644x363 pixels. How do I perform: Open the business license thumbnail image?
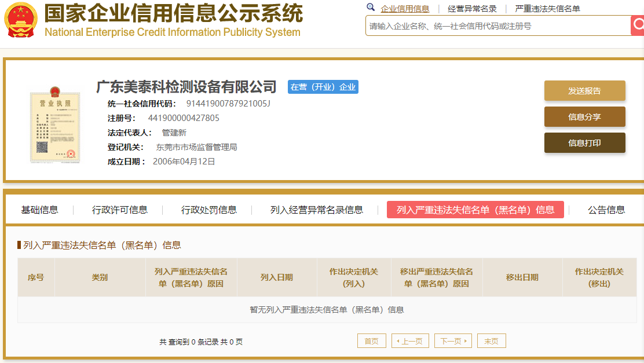55,125
